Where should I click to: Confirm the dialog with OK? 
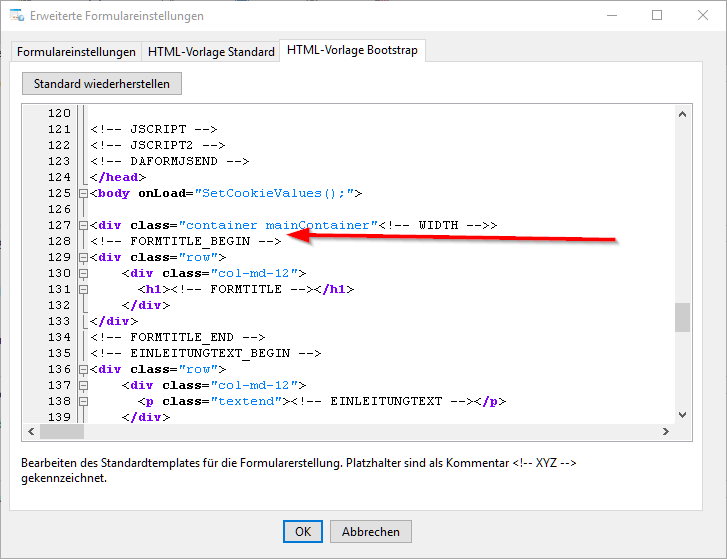(302, 532)
